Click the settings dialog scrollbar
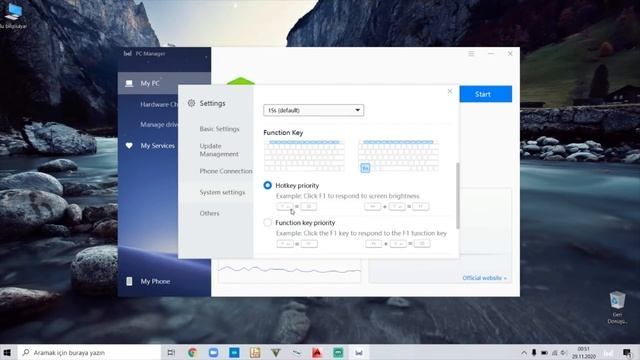The height and width of the screenshot is (360, 640). point(458,196)
